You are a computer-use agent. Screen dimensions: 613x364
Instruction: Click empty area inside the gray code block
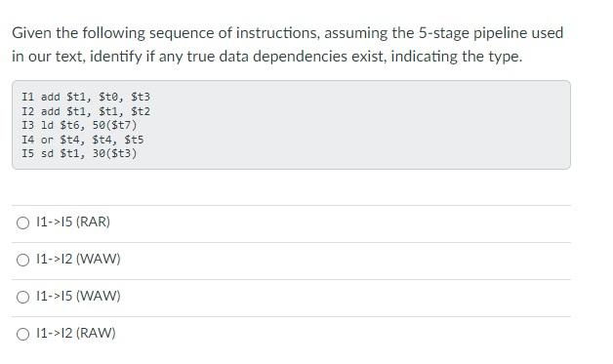[x=351, y=125]
